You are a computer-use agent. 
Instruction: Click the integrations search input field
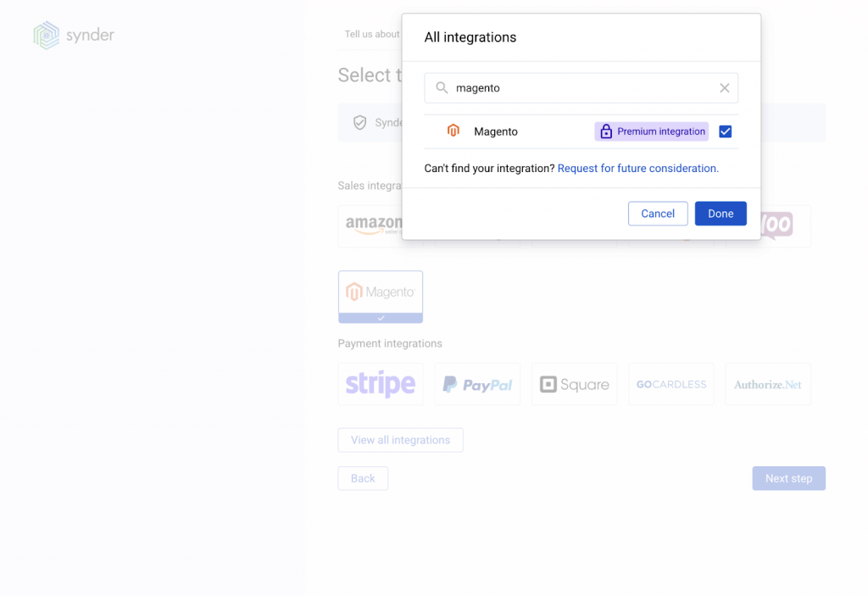[x=581, y=87]
